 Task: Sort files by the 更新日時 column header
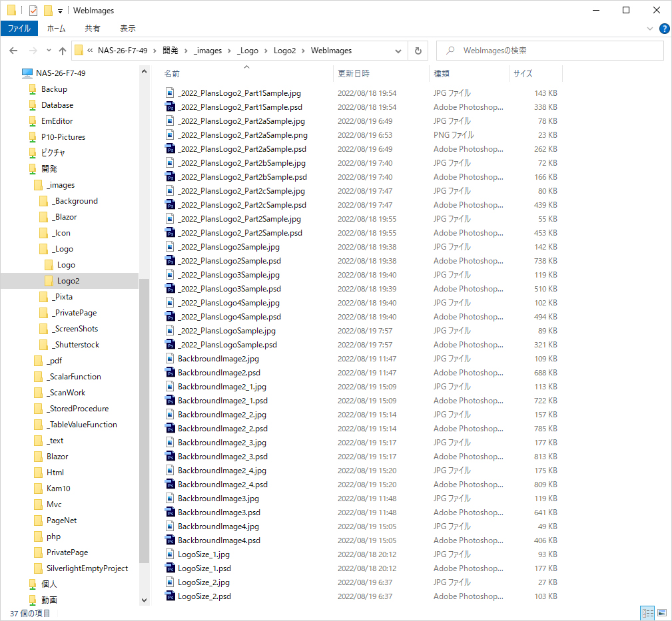click(354, 73)
